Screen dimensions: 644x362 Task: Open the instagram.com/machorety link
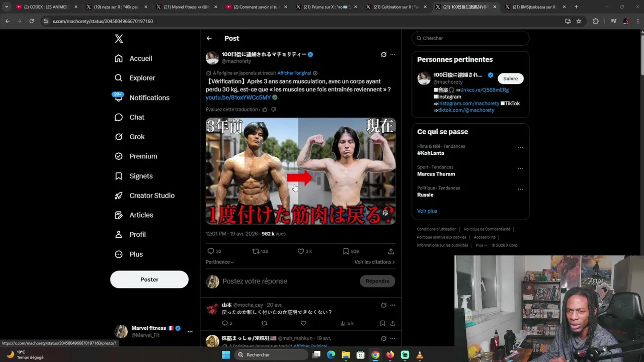468,104
